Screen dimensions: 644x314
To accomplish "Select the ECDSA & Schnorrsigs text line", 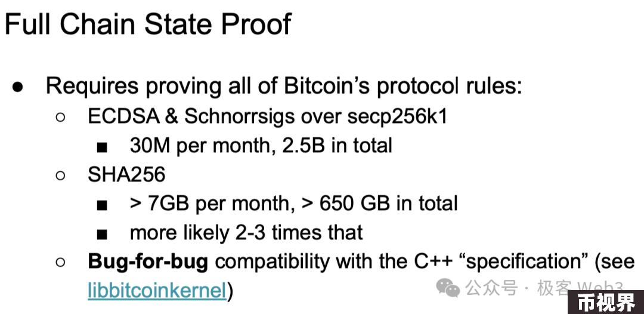I will click(x=267, y=117).
